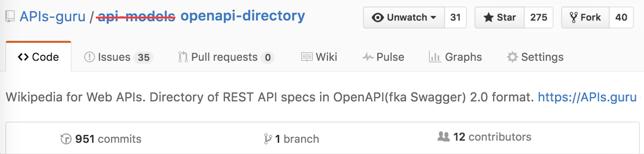Star the repository

(500, 18)
